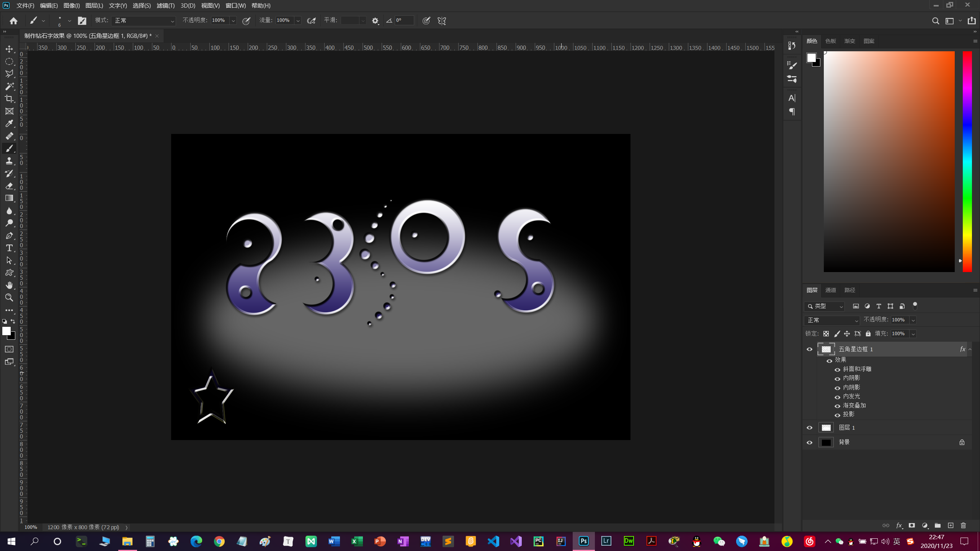Collapse effects list of 五角星边框 1
Screen dimensions: 980x551
coord(970,349)
